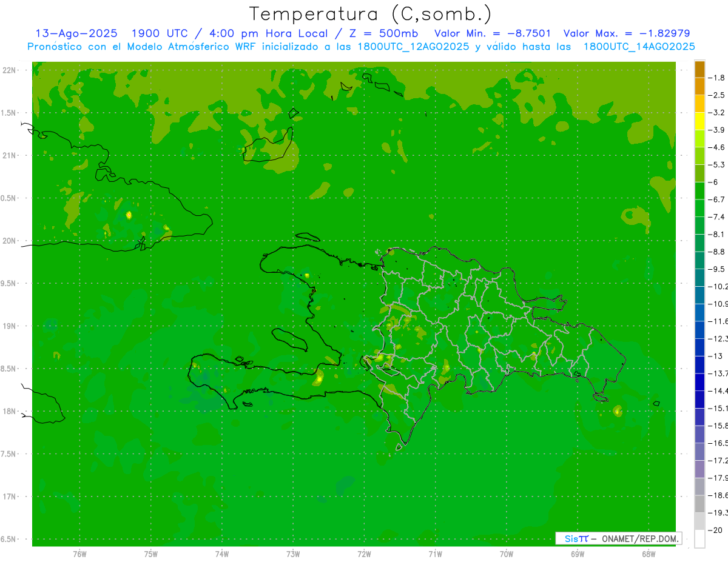Image resolution: width=728 pixels, height=562 pixels.
Task: Pick the green swatch between -6 and -6.7
Action: (x=699, y=191)
